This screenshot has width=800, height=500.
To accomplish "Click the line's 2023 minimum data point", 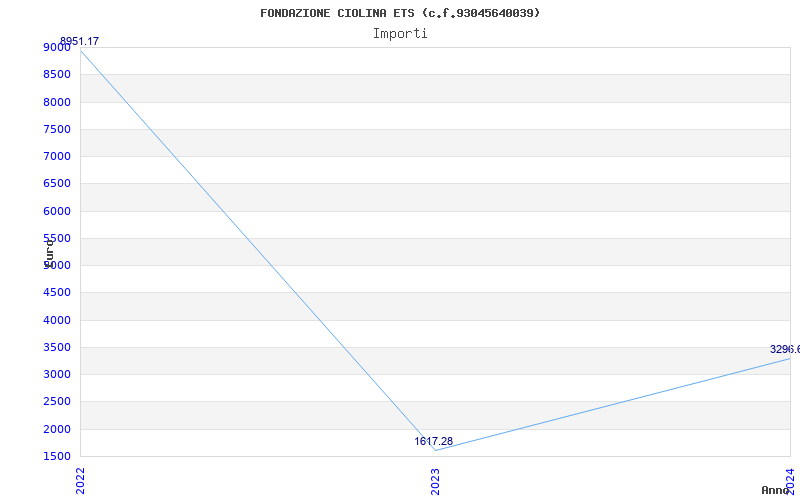I will (435, 450).
